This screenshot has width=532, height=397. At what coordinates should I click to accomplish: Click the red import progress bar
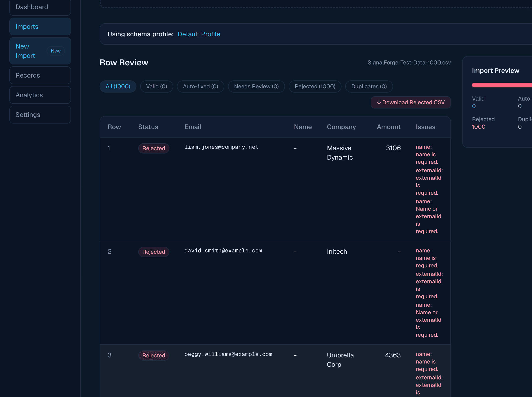pos(502,85)
